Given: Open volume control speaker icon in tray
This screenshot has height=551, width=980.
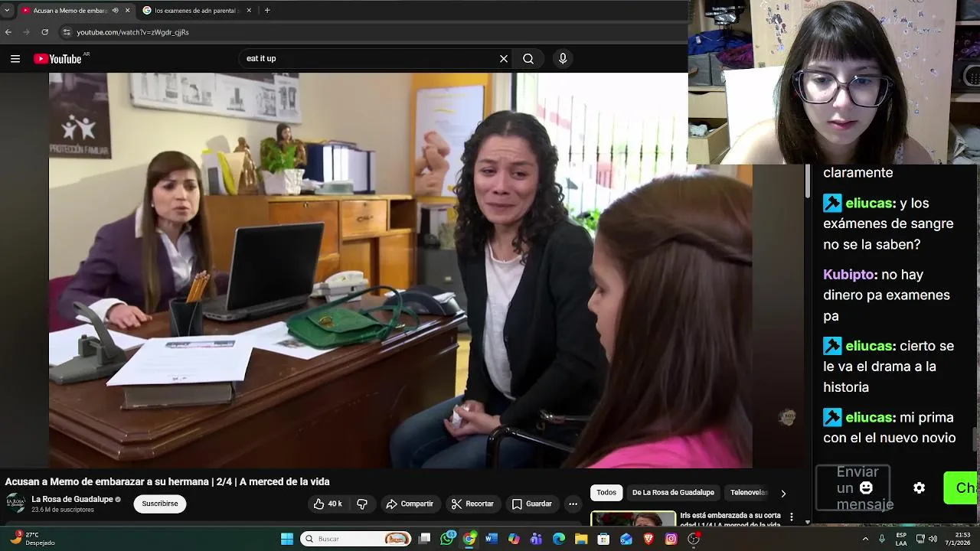Looking at the screenshot, I should (x=933, y=539).
